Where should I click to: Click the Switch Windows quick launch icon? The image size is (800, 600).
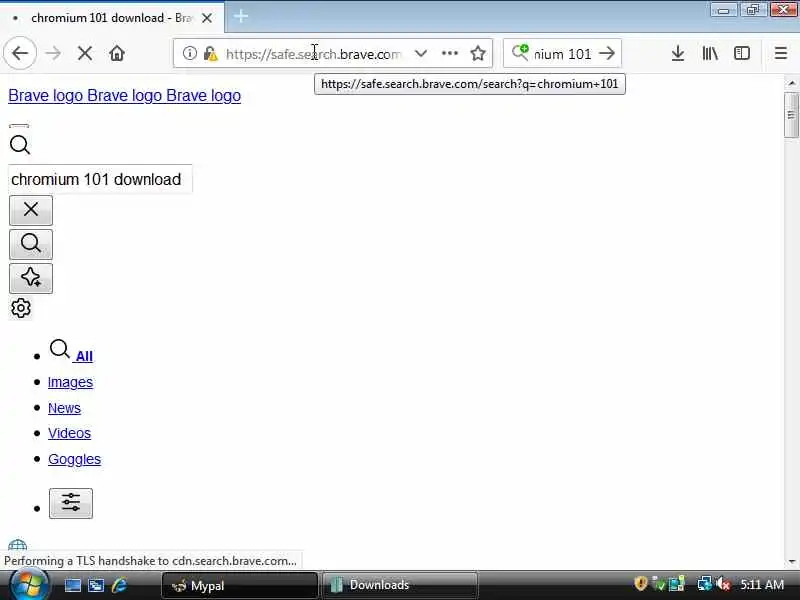click(96, 585)
